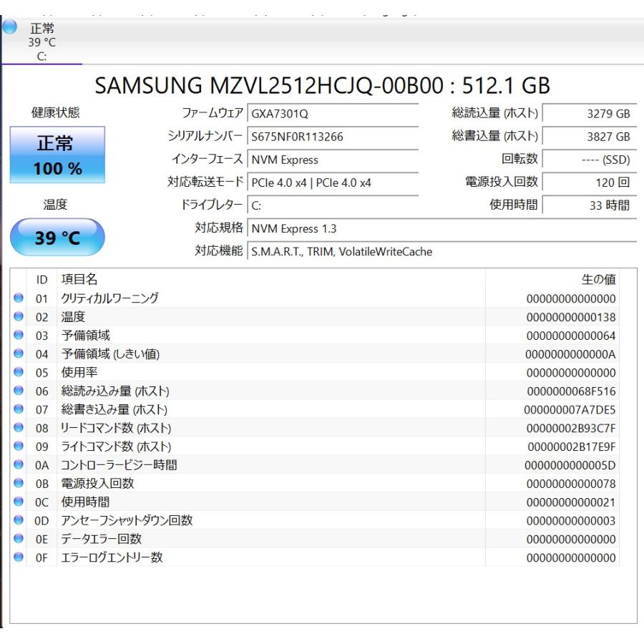Click power on hours value 33 時間
The width and height of the screenshot is (644, 644).
tap(590, 205)
